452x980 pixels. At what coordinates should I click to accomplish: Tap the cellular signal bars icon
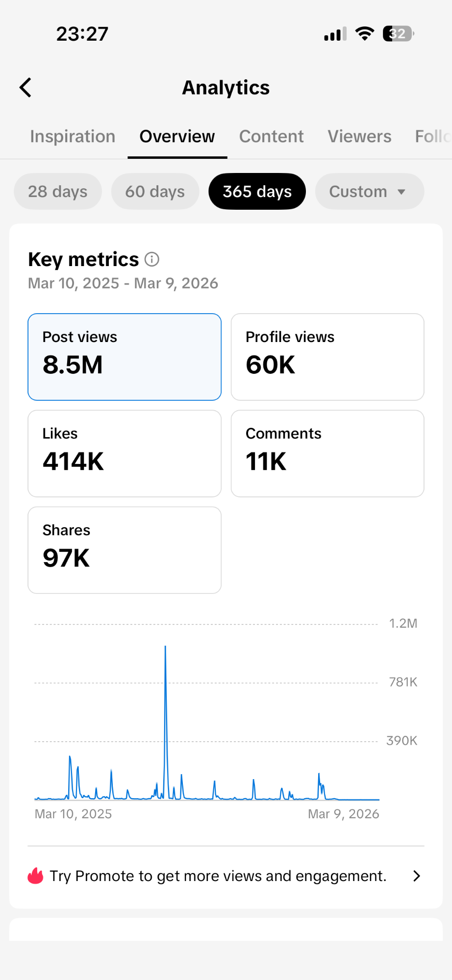335,34
